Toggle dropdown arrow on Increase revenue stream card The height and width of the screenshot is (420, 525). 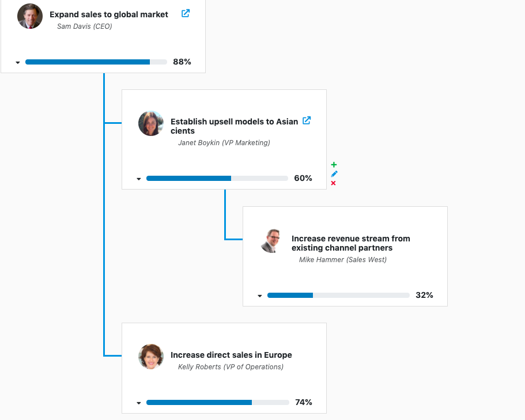coord(260,296)
